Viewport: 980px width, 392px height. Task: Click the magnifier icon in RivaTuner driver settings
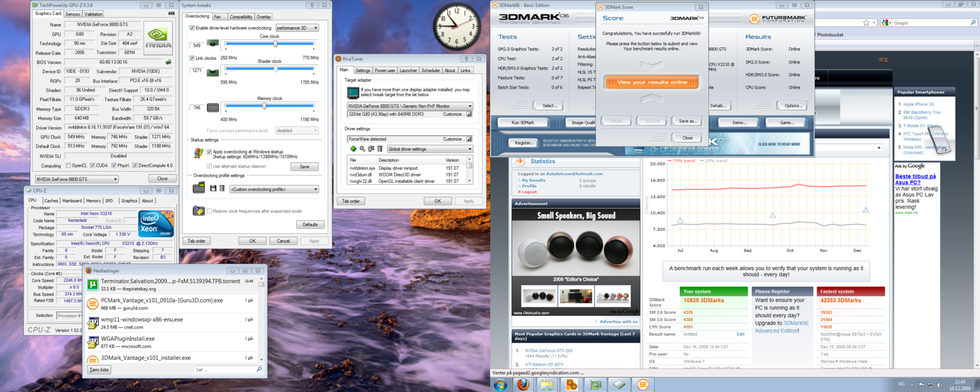[362, 149]
